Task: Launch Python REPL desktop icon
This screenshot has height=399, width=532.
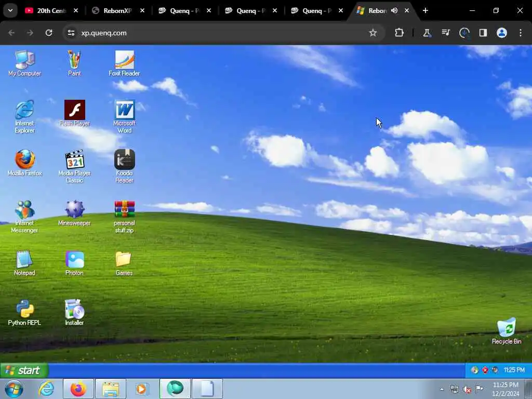Action: [x=24, y=312]
